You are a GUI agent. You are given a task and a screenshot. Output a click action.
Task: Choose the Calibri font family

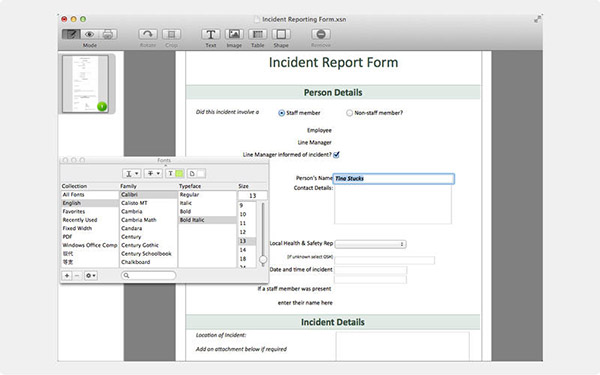tap(148, 195)
